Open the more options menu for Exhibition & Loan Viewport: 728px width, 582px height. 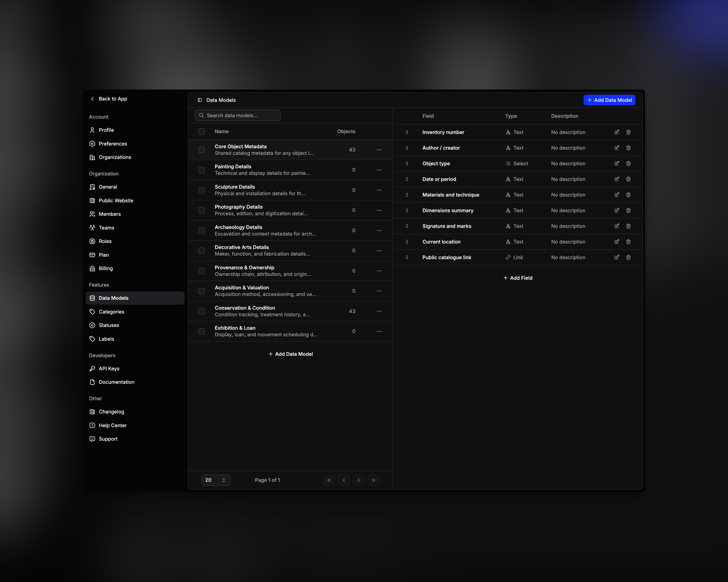(379, 331)
